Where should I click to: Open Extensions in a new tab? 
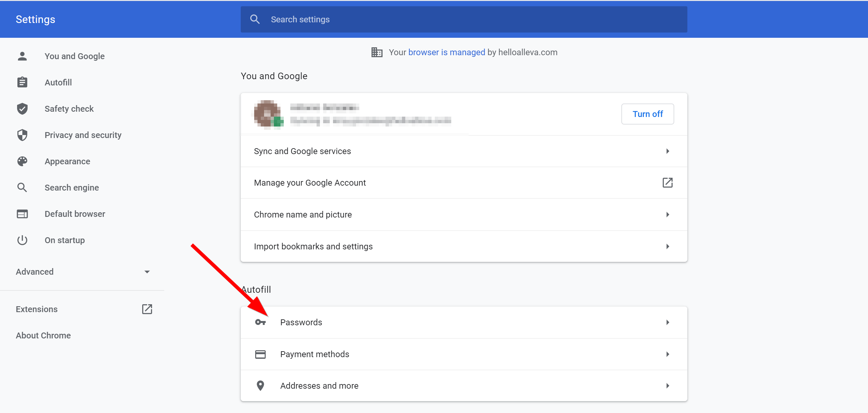tap(147, 309)
